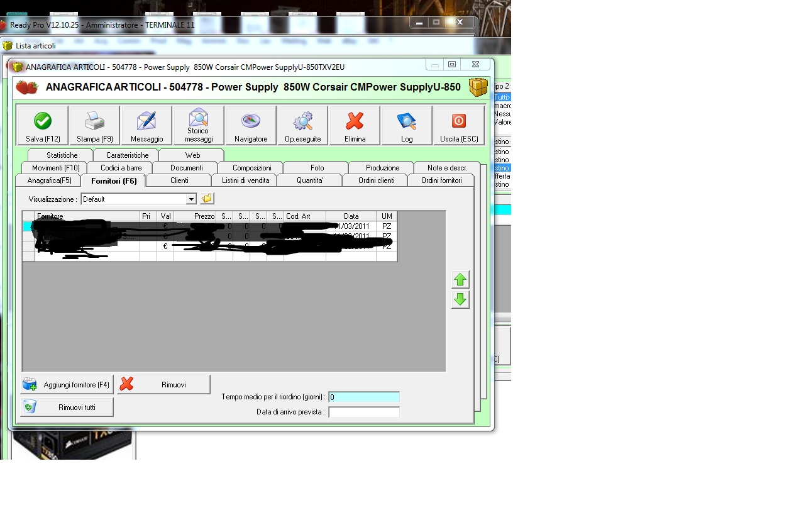
Task: Open the Codici a barre tab
Action: [x=121, y=167]
